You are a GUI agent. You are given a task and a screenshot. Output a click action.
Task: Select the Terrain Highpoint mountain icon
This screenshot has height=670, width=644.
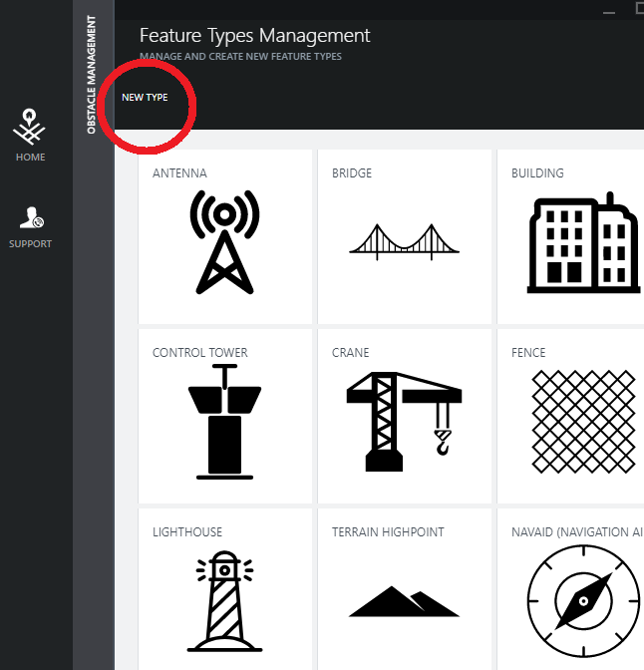click(405, 601)
